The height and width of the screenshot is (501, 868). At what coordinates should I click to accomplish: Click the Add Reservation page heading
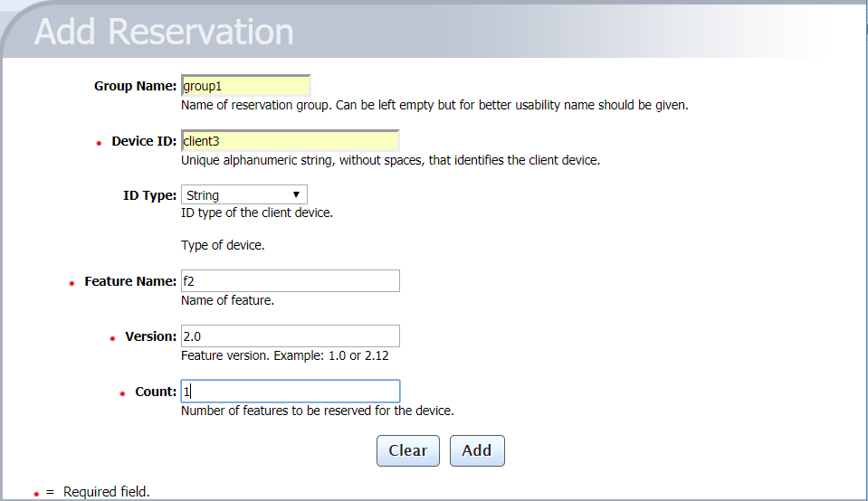[x=164, y=32]
